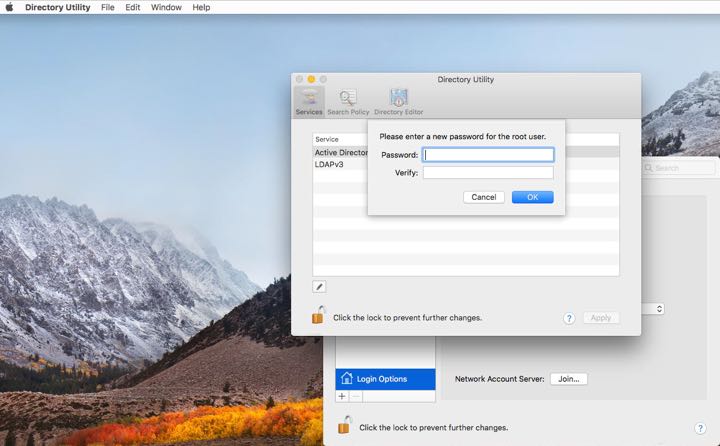Open the Directory Editor pane
Viewport: 720px width, 446px height.
[398, 101]
